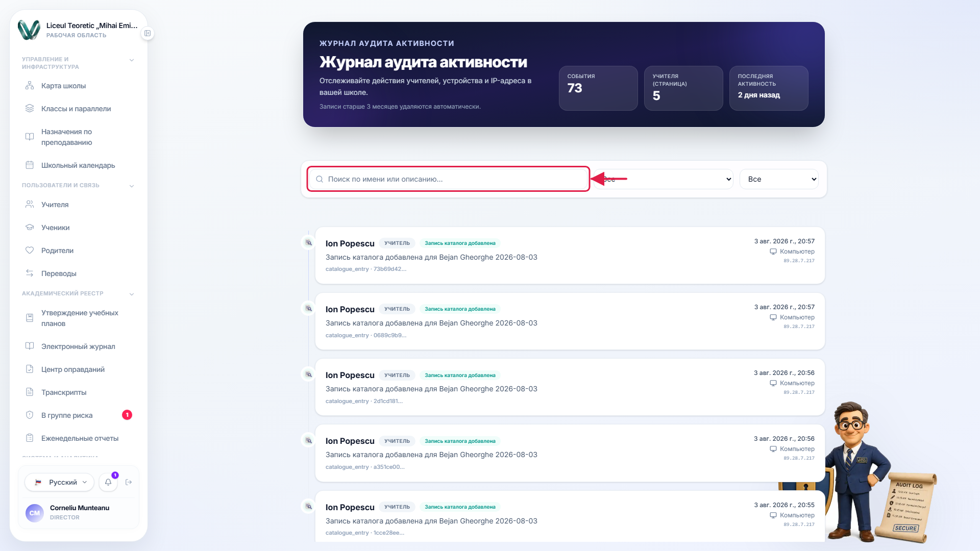Open notifications bell
Viewport: 980px width, 551px height.
108,482
